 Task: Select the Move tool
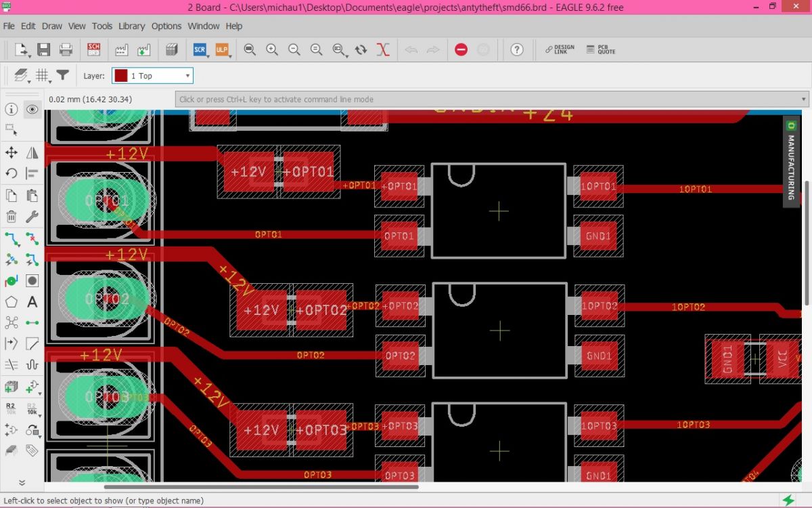pos(12,152)
